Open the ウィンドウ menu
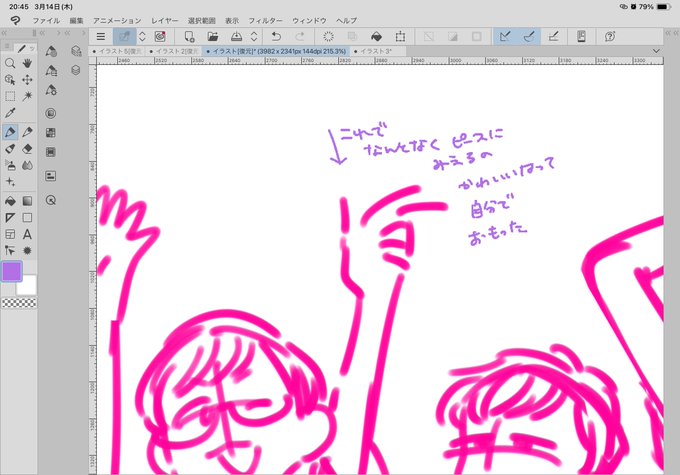Screen dimensions: 680x475 pyautogui.click(x=309, y=20)
